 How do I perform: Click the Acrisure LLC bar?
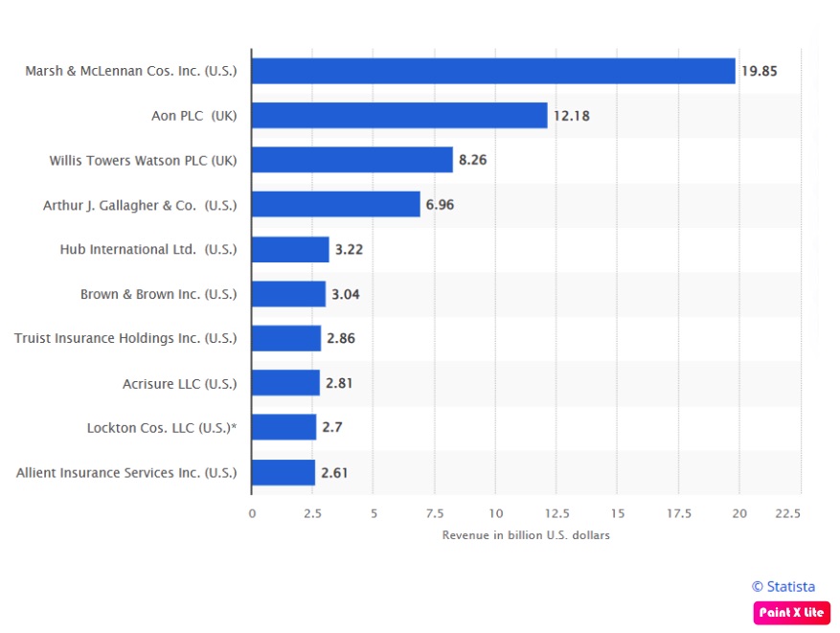coord(285,383)
